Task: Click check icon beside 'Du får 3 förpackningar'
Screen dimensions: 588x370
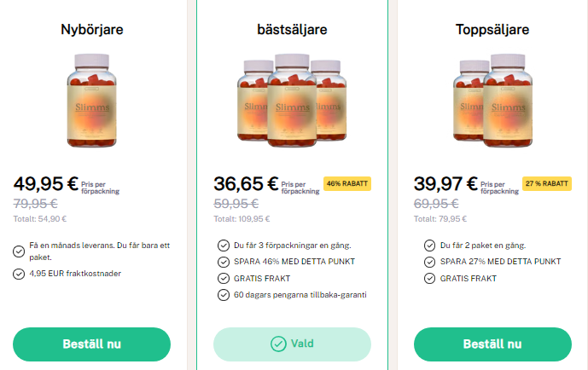Action: [224, 246]
